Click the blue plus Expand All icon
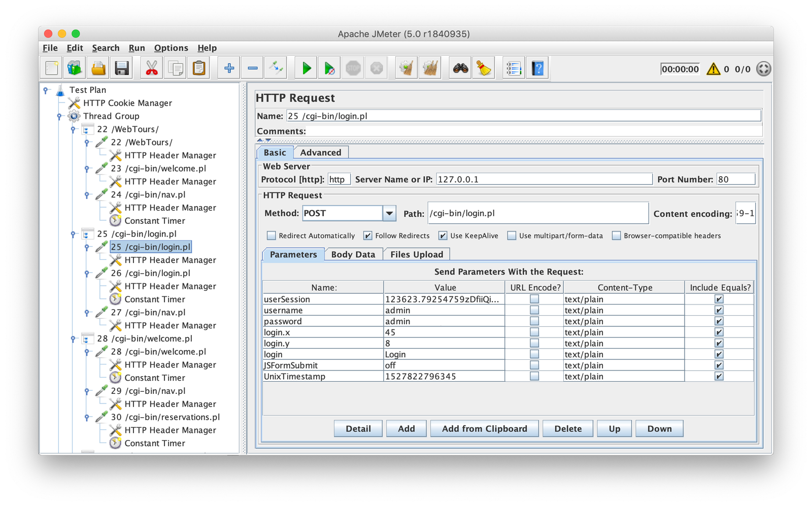Viewport: 812px width, 506px height. (229, 68)
